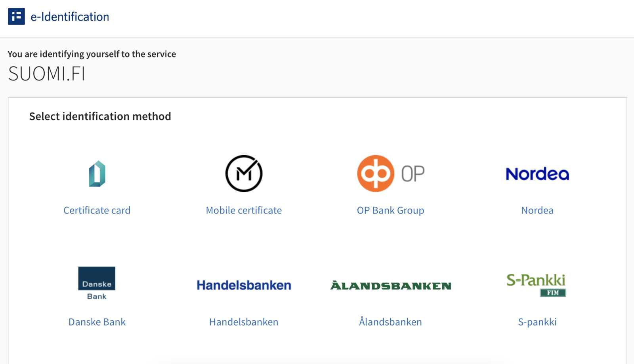Follow the Nordea text link

click(537, 210)
